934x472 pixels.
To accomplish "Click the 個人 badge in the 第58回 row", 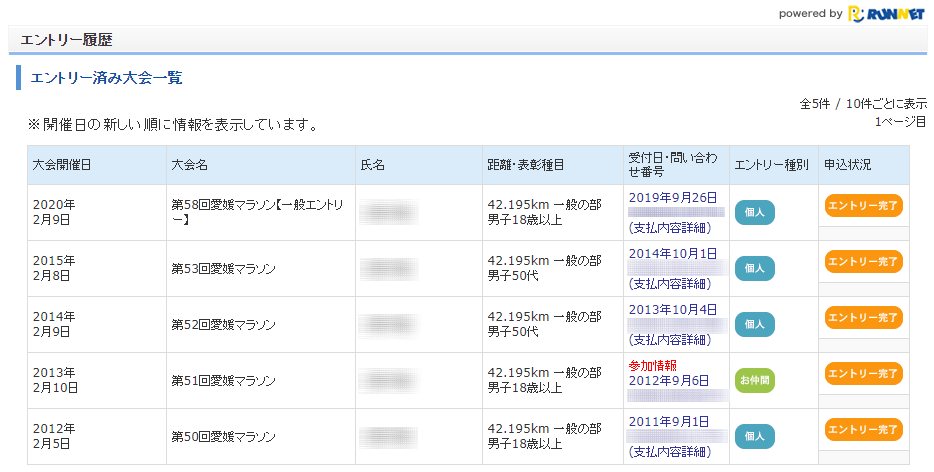I will pyautogui.click(x=755, y=212).
